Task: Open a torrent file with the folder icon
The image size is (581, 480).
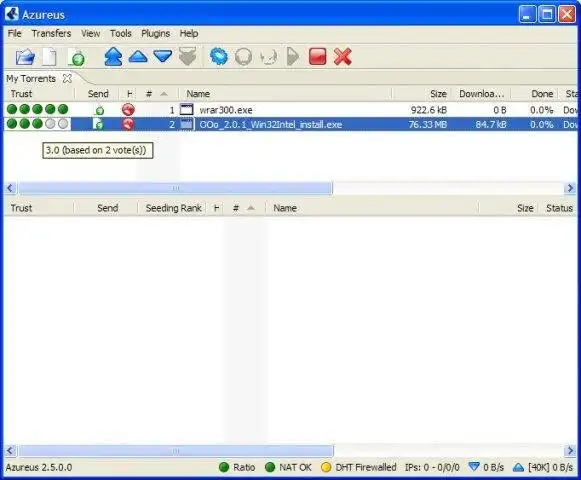Action: point(25,57)
